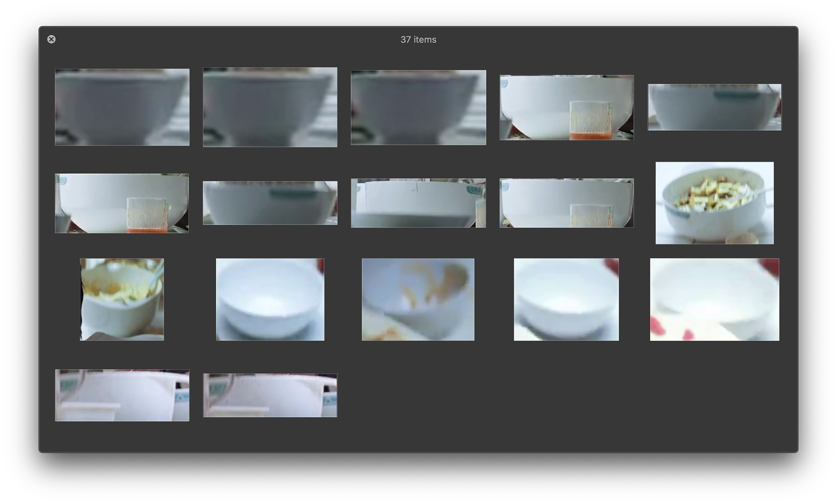Open the taller white pitcher close-up thumbnail
This screenshot has width=837, height=504.
[x=122, y=396]
